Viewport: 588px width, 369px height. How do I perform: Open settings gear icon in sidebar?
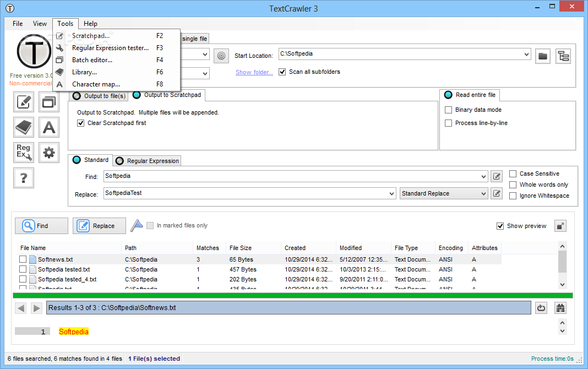[x=49, y=153]
